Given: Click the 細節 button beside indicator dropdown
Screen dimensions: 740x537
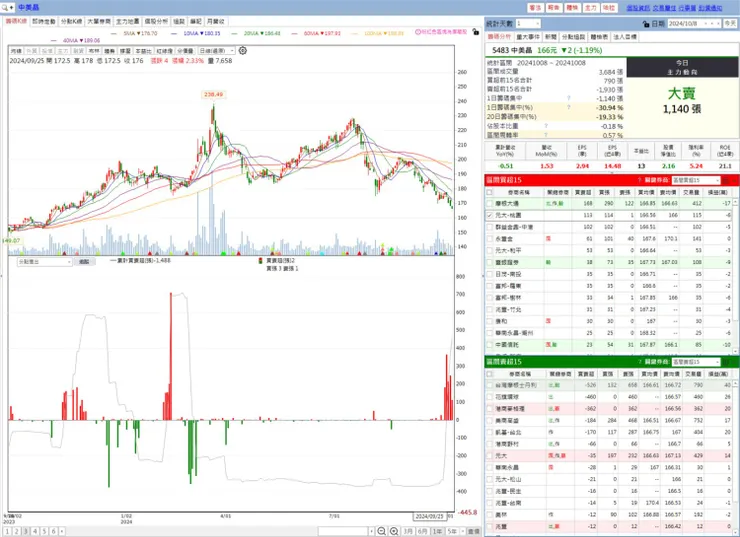Looking at the screenshot, I should pos(84,261).
